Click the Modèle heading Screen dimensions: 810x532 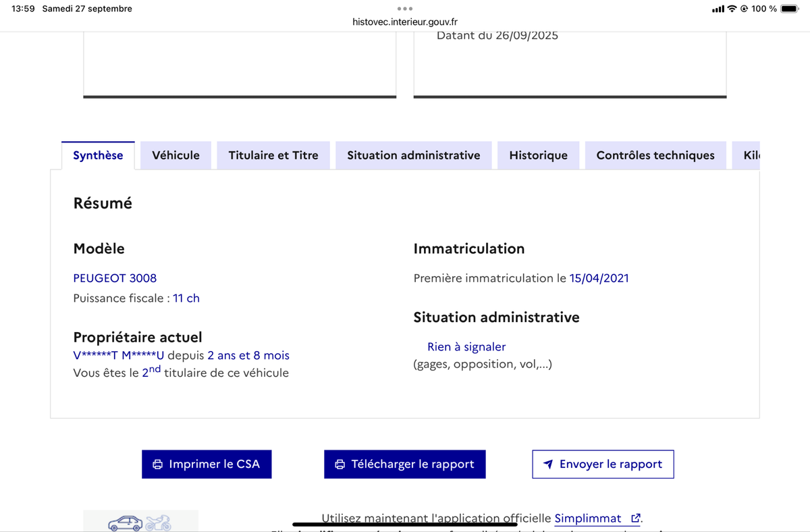pos(99,248)
